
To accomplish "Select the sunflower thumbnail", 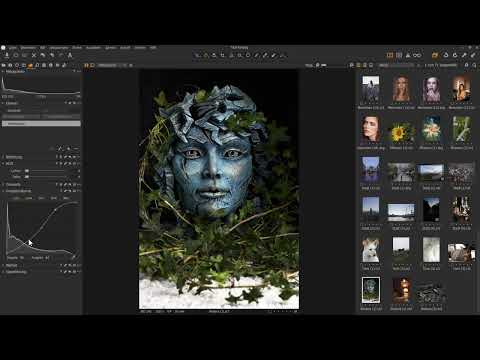I will [401, 131].
